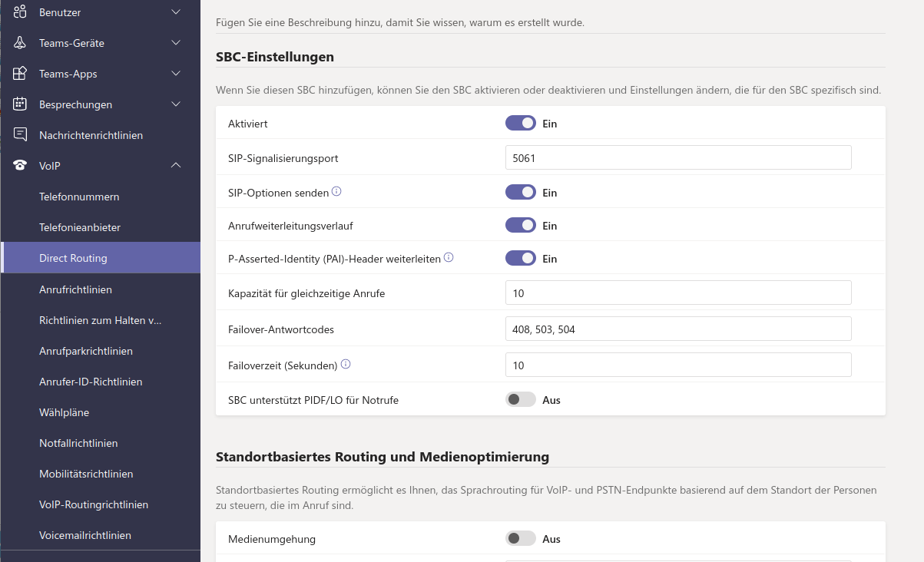The image size is (924, 562).
Task: Turn off the Anrufweiterleitungsverlauf switch
Action: pos(520,226)
